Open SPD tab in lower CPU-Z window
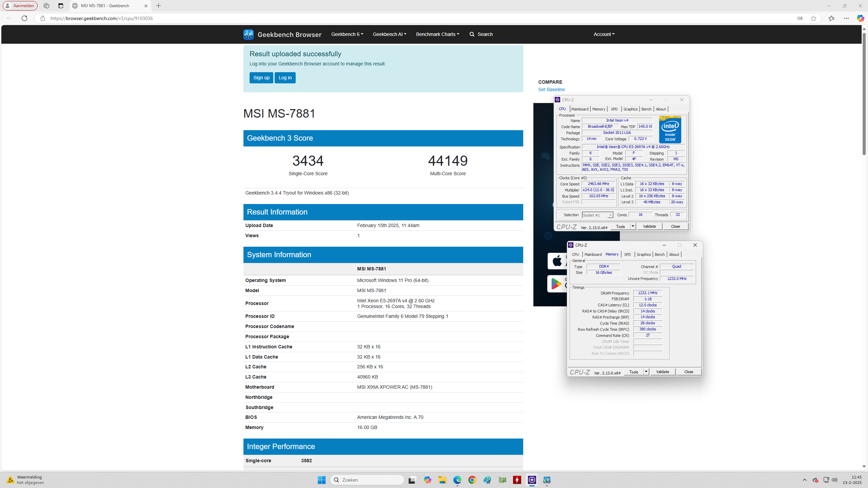 pos(628,255)
